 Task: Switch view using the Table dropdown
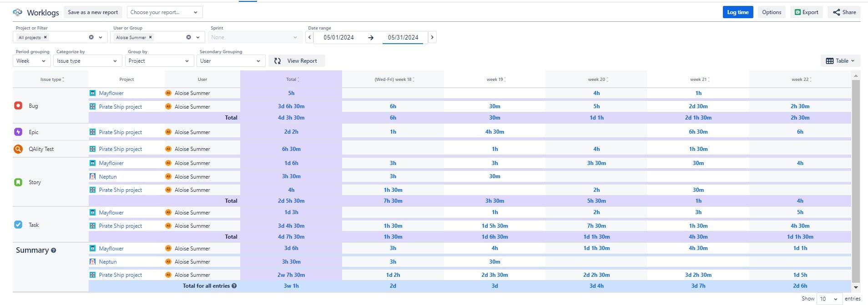[840, 61]
